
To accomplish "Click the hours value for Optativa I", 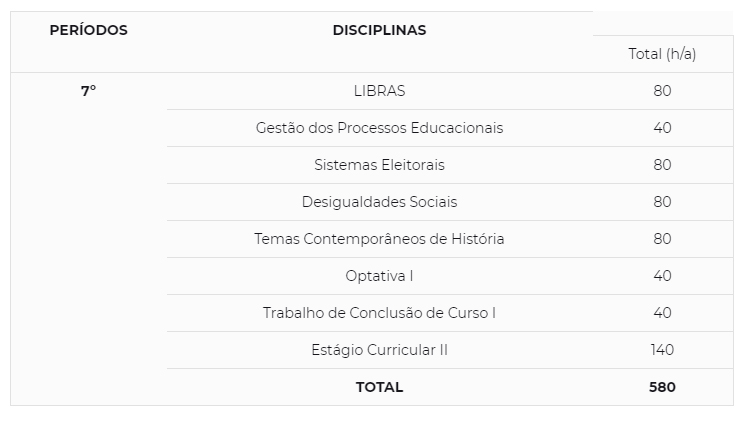I will pyautogui.click(x=662, y=276).
